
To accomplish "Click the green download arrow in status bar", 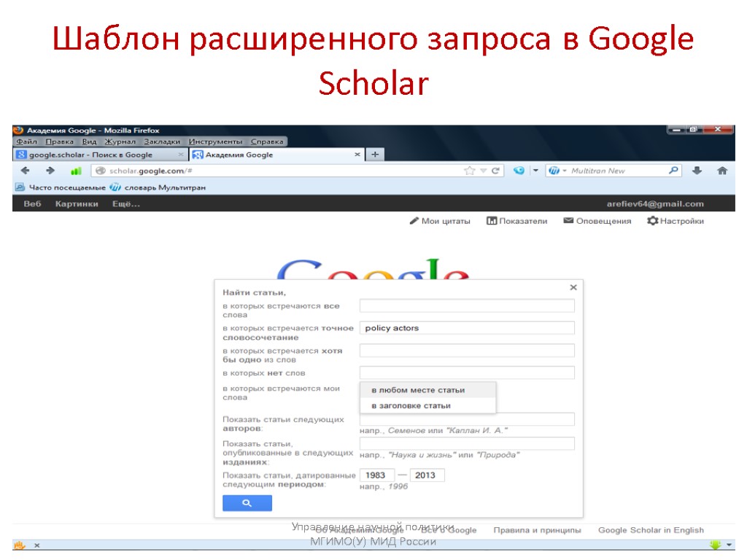I will pos(715,544).
